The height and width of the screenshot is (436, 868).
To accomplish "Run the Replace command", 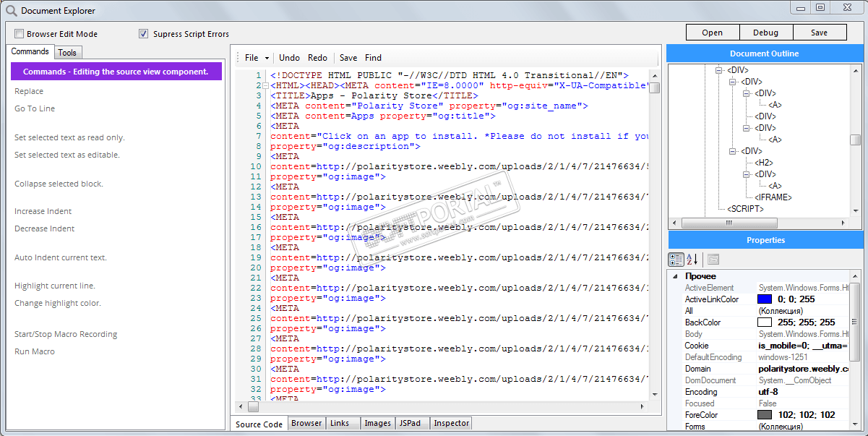I will tap(29, 91).
